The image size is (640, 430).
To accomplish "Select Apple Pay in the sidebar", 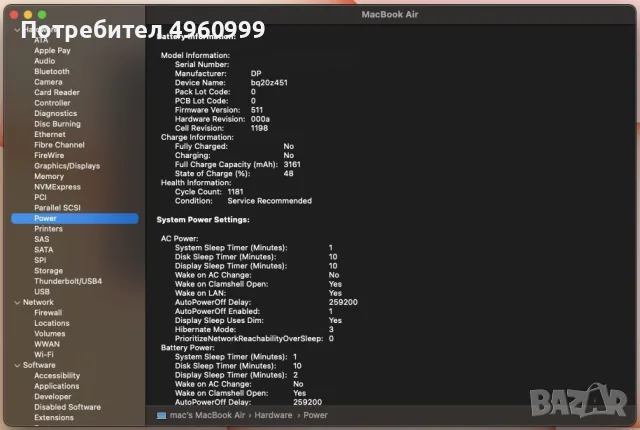I will pos(52,51).
